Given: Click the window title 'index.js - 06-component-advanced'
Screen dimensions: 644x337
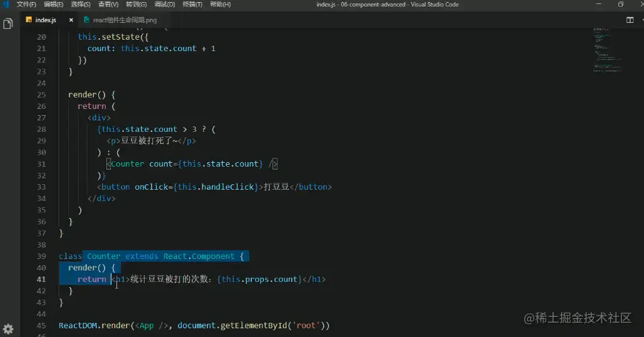Looking at the screenshot, I should [x=361, y=5].
